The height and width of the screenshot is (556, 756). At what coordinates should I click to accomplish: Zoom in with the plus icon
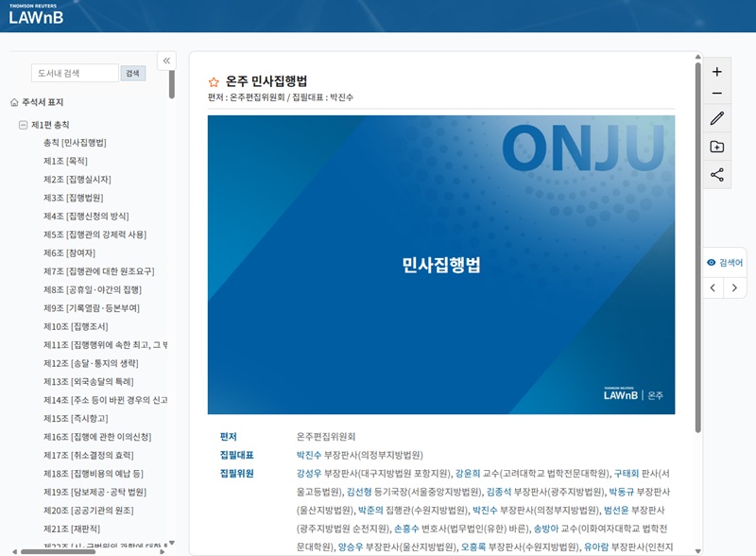pos(717,72)
